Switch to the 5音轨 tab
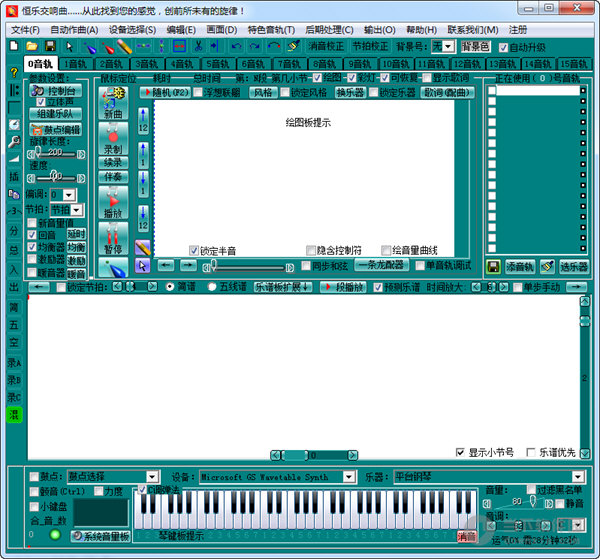 pos(218,64)
